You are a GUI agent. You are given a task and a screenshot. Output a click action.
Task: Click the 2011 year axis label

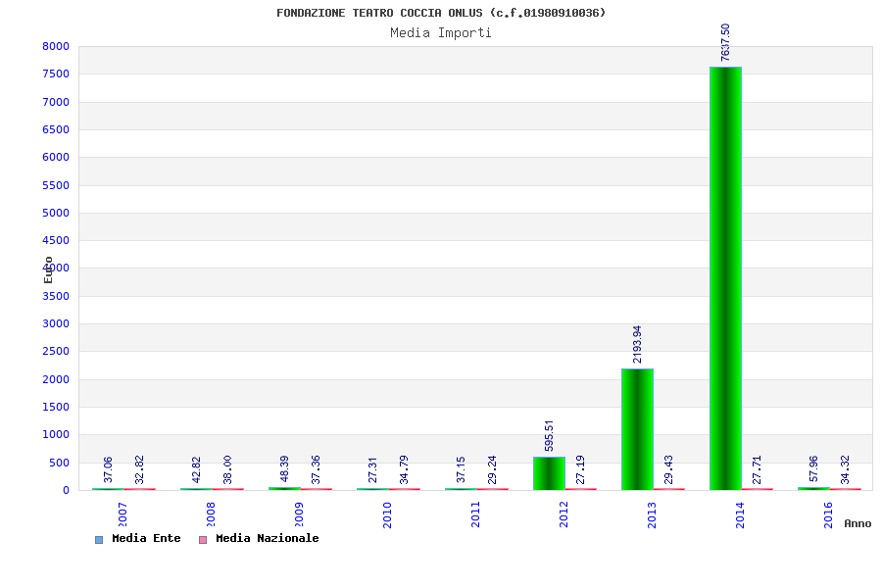[475, 514]
